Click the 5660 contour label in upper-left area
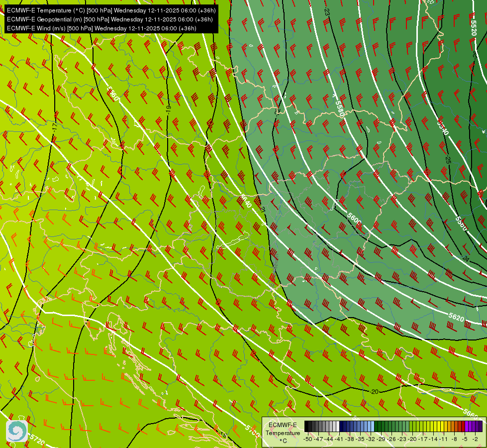 112,93
